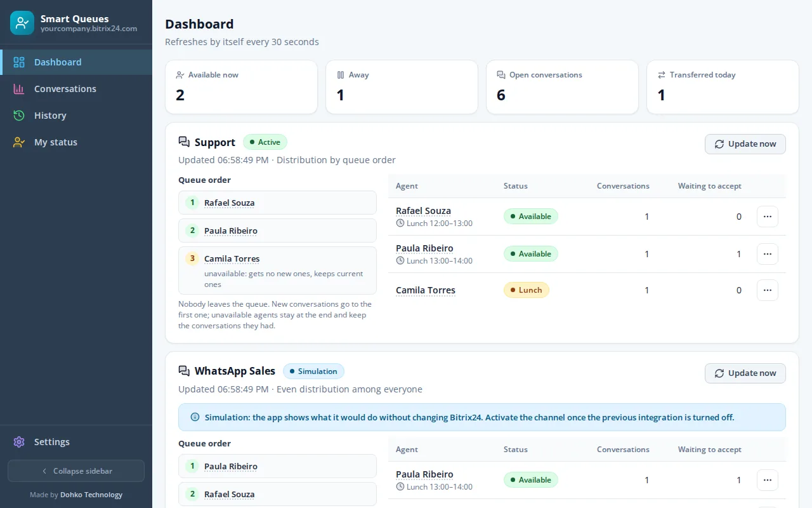Click the Away card pause icon
The image size is (812, 508).
click(341, 75)
